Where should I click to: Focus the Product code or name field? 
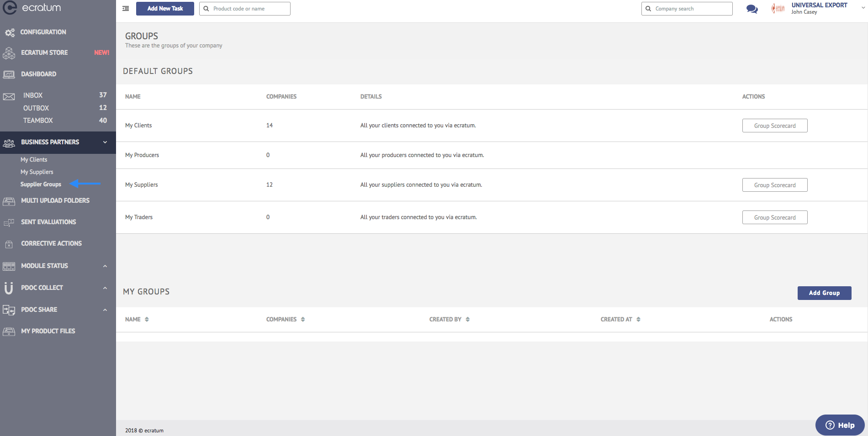[245, 9]
